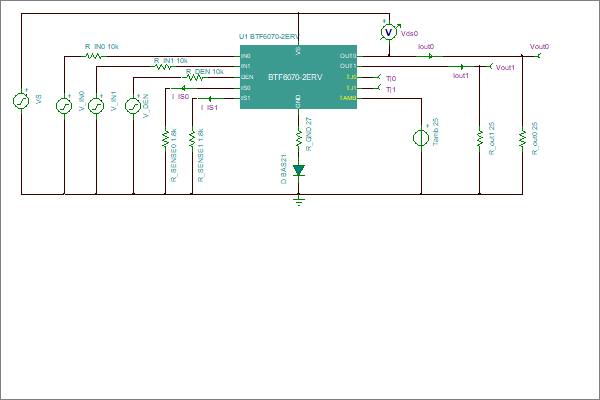Select the Tj1 output pin marker
The width and height of the screenshot is (600, 400).
pyautogui.click(x=378, y=88)
